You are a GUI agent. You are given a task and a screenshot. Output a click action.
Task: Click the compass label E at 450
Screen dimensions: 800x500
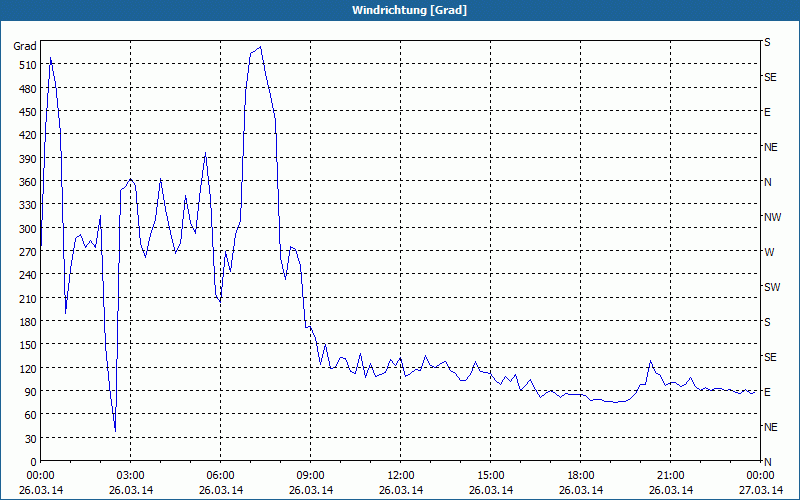coord(767,112)
